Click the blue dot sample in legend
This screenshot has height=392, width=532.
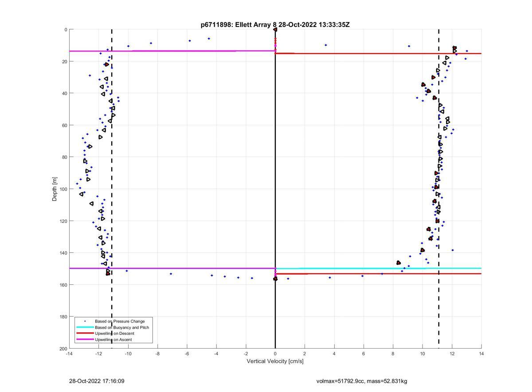85,321
